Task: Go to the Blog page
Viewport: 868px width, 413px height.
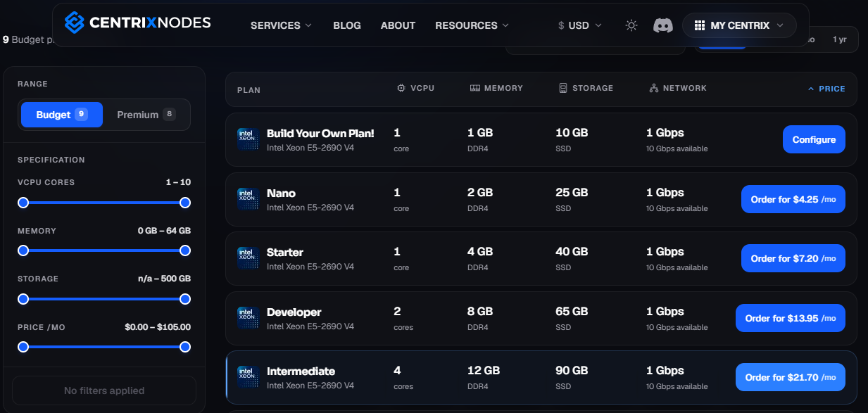Action: point(347,25)
